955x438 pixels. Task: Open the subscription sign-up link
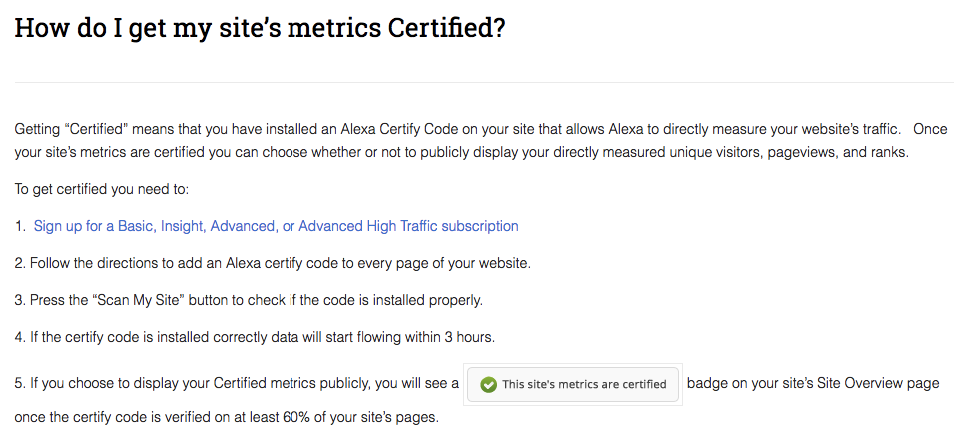pos(276,226)
